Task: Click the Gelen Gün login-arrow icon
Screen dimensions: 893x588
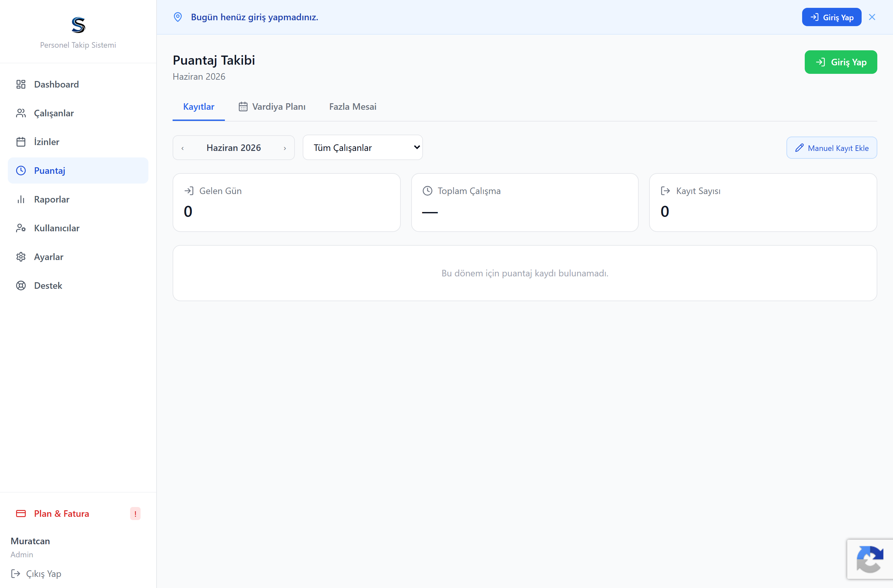Action: tap(189, 191)
